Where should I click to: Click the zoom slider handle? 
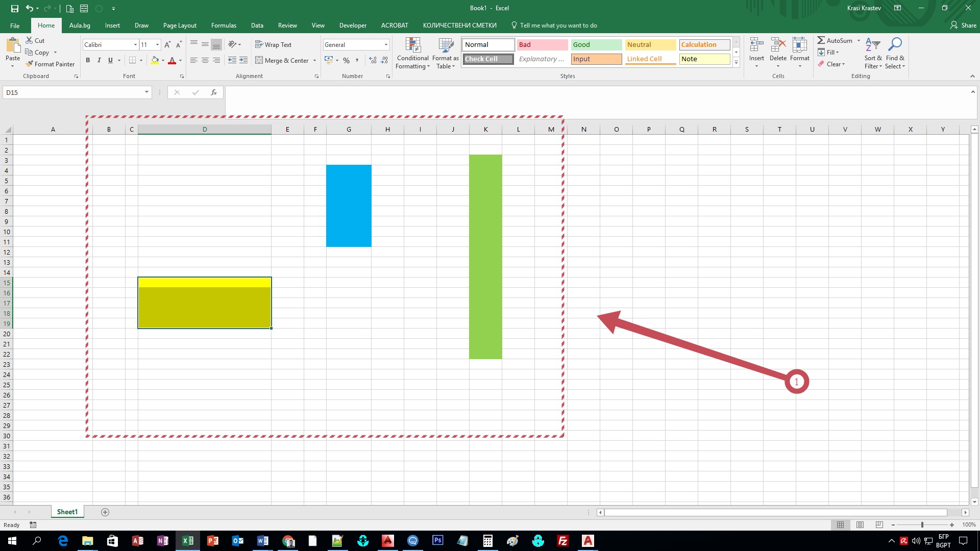922,525
